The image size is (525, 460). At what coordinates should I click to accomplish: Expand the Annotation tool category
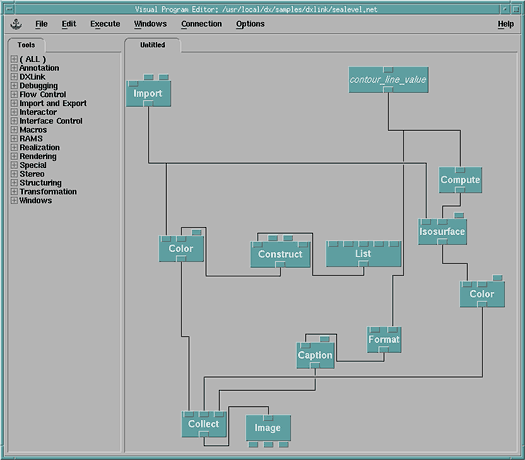(14, 68)
